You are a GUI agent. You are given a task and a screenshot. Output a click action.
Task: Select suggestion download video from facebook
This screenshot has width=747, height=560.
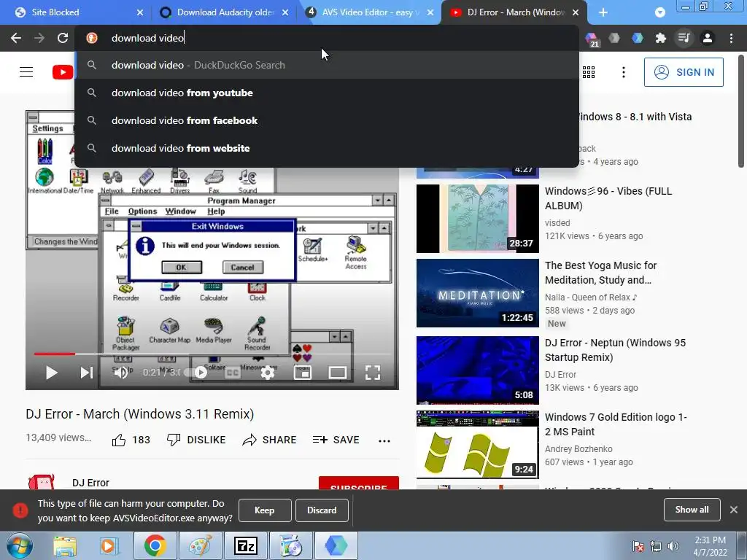tap(327, 120)
